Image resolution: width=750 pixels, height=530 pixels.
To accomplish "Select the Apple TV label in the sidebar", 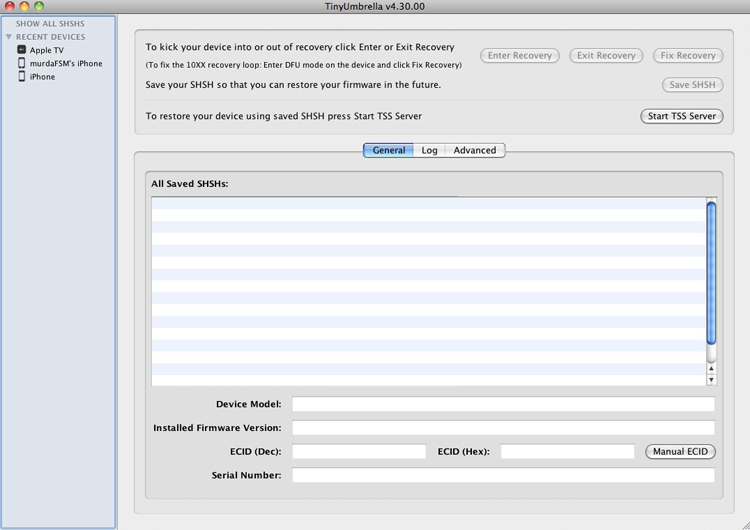I will [x=46, y=50].
